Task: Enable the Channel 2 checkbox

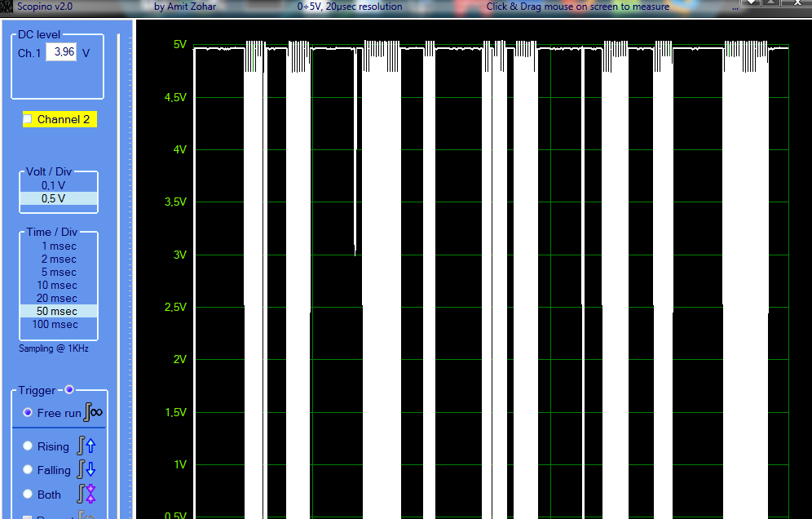Action: pos(28,119)
